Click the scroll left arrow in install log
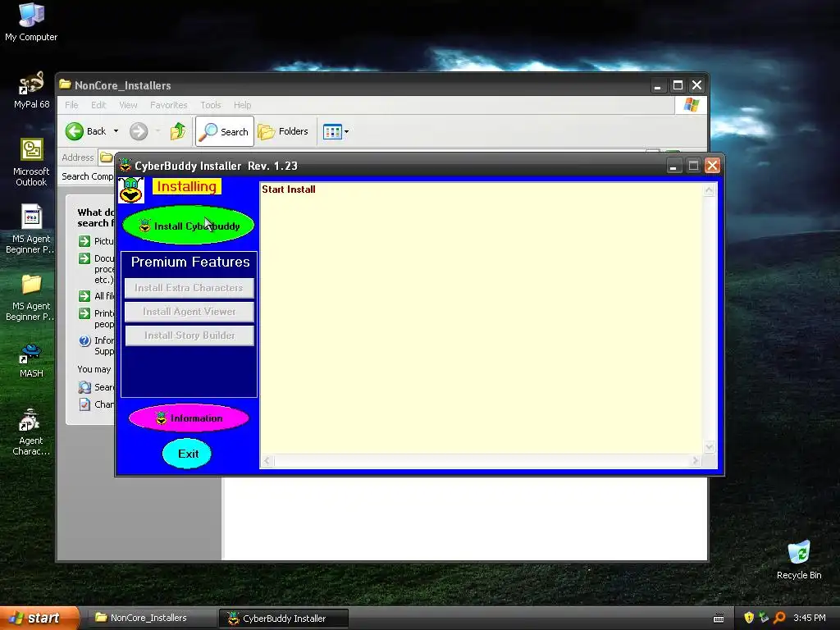Viewport: 840px width, 630px height. [x=267, y=461]
